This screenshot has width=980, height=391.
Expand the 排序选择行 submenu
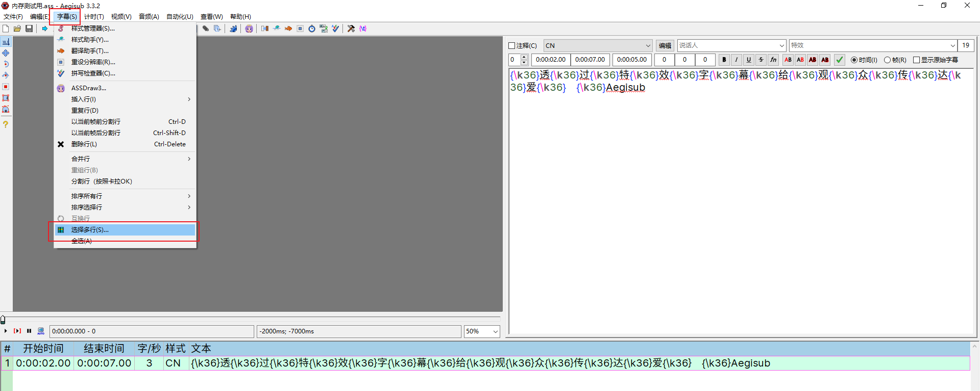(x=125, y=207)
